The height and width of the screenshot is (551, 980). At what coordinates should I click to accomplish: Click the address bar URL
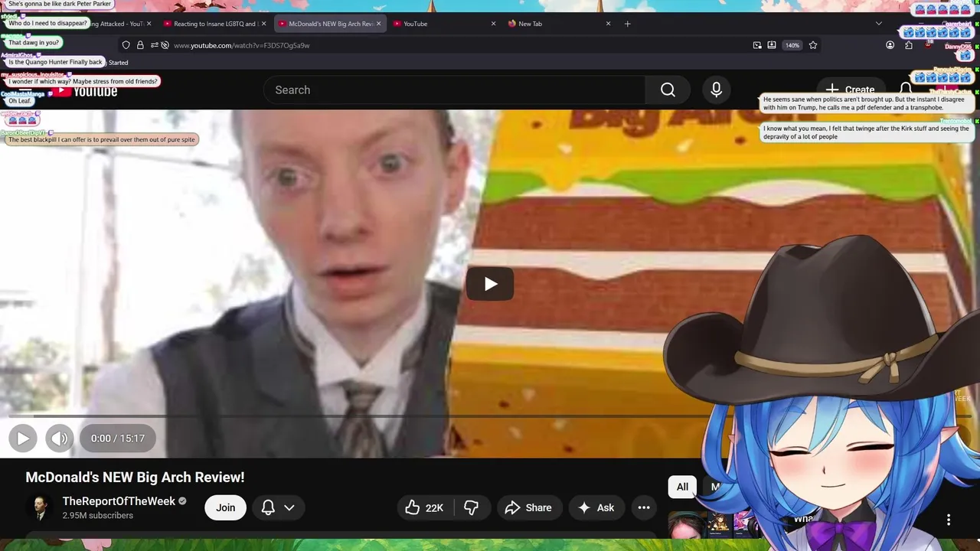coord(241,45)
